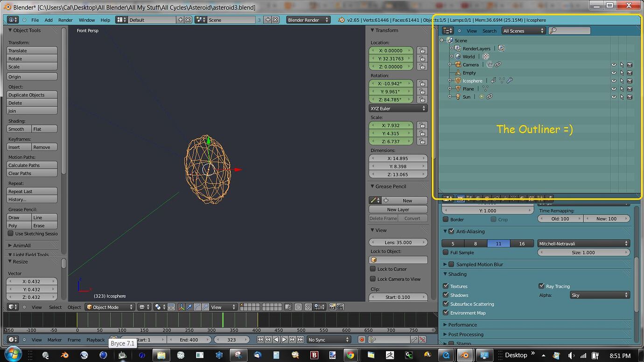The height and width of the screenshot is (362, 644).
Task: Open the File menu
Action: 35,20
